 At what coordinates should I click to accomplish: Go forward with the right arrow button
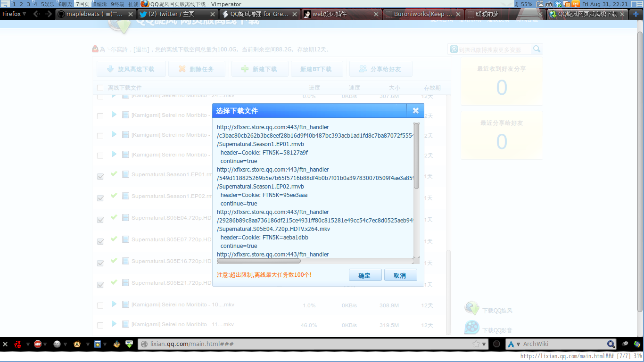(x=48, y=14)
